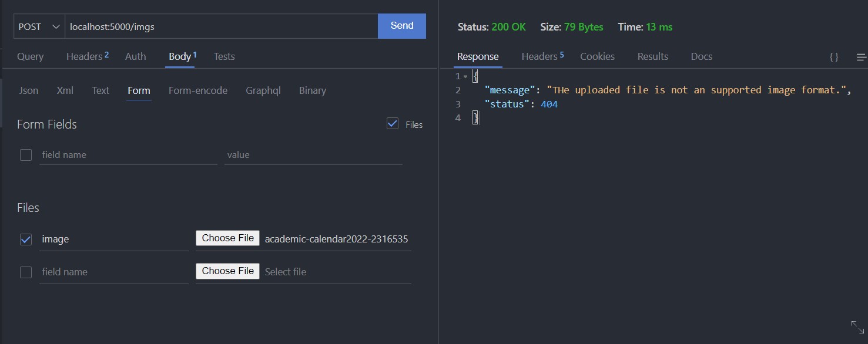Uncheck the Files checkbox above Form Fields
The image size is (868, 344).
point(392,123)
